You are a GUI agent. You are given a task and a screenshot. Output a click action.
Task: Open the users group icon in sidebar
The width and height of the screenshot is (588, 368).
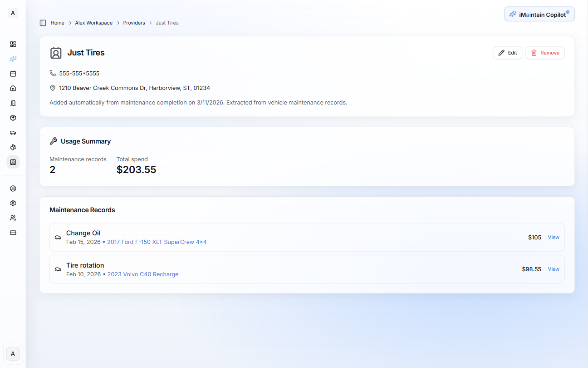[13, 218]
